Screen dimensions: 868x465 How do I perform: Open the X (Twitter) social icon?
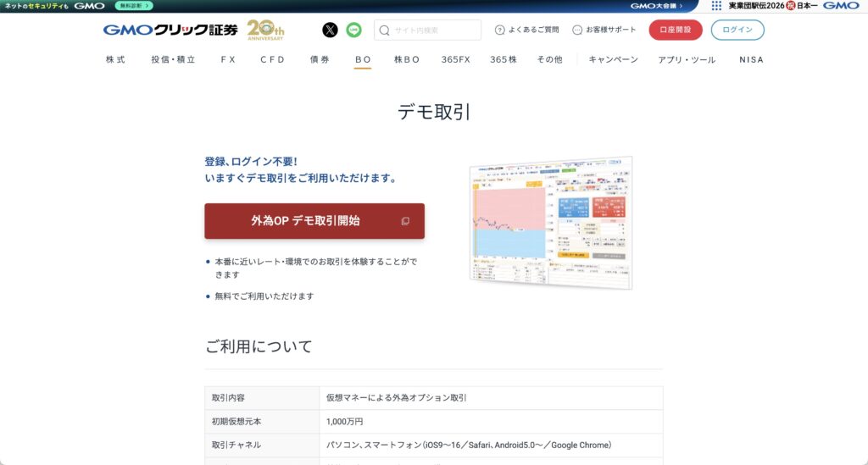(x=330, y=30)
